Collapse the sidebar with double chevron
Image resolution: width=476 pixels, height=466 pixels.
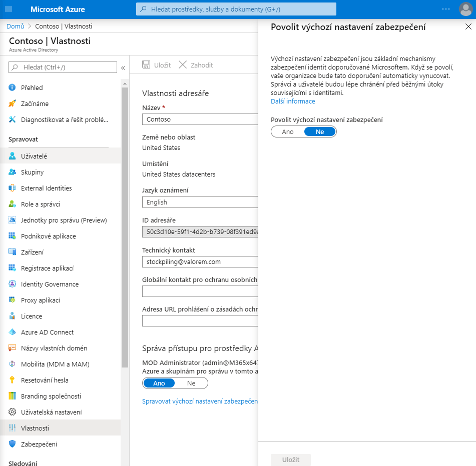click(123, 67)
